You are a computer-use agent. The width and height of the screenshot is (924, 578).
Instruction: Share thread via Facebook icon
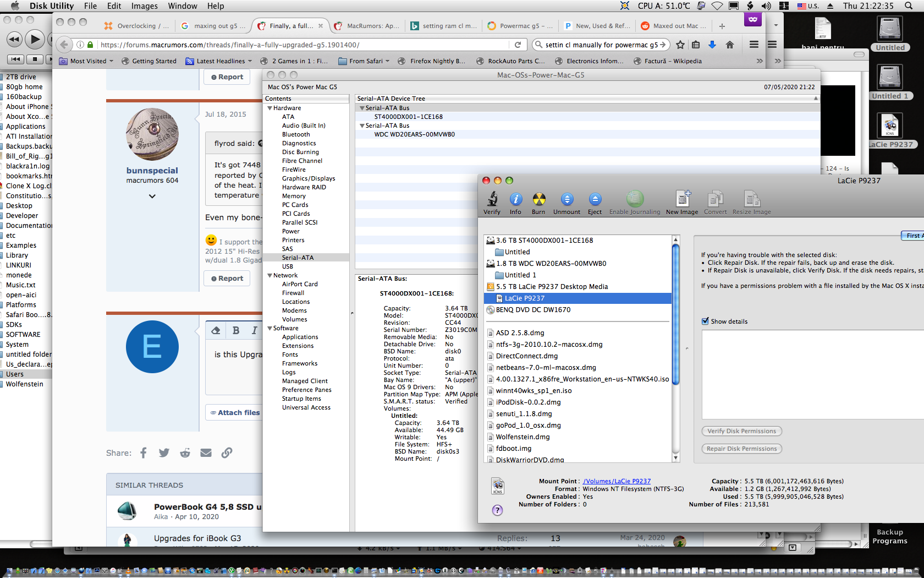point(144,452)
